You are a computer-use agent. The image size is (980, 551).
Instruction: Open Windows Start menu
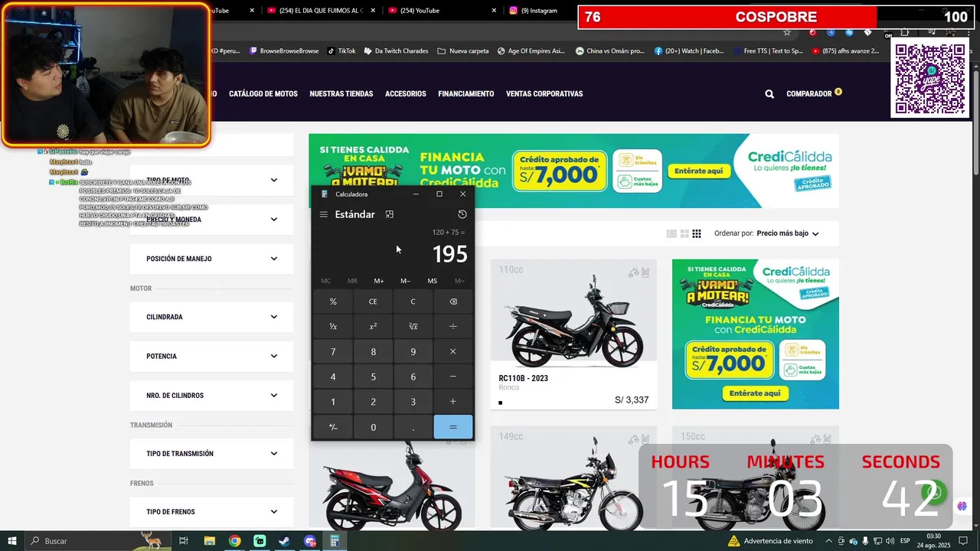point(12,541)
